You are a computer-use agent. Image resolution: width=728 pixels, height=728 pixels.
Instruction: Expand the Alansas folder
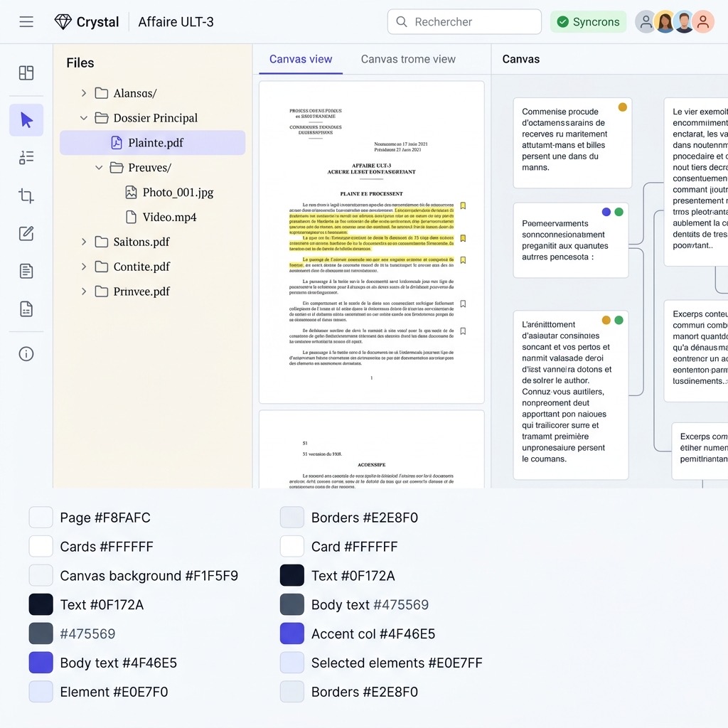coord(84,93)
